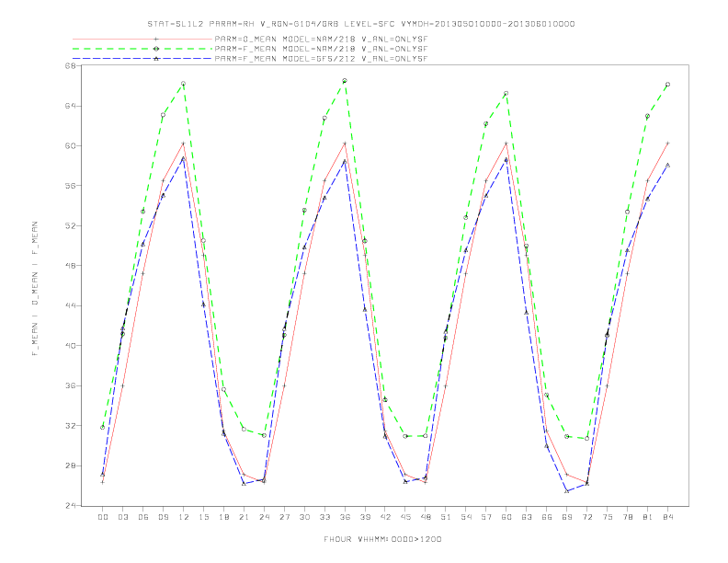728x563 pixels.
Task: Select the PARM=F_MEAN MODEL=NAM/218 legend label
Action: click(321, 49)
